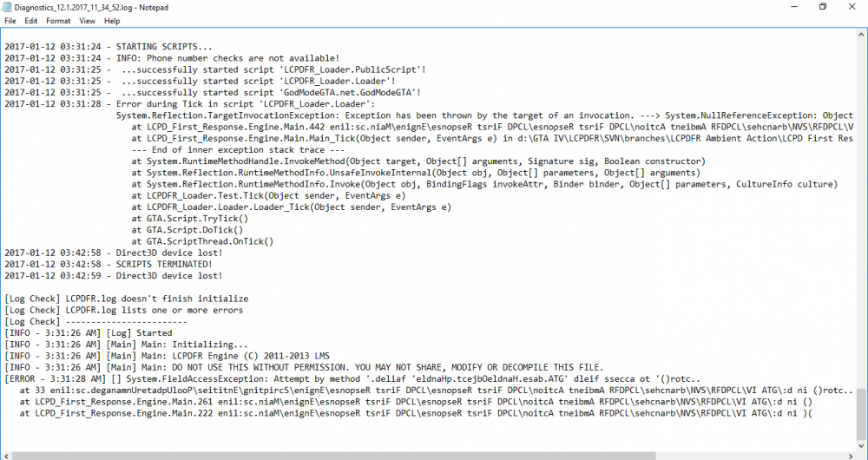Click the horizontal scrollbar right arrow
868x460 pixels.
pyautogui.click(x=852, y=456)
